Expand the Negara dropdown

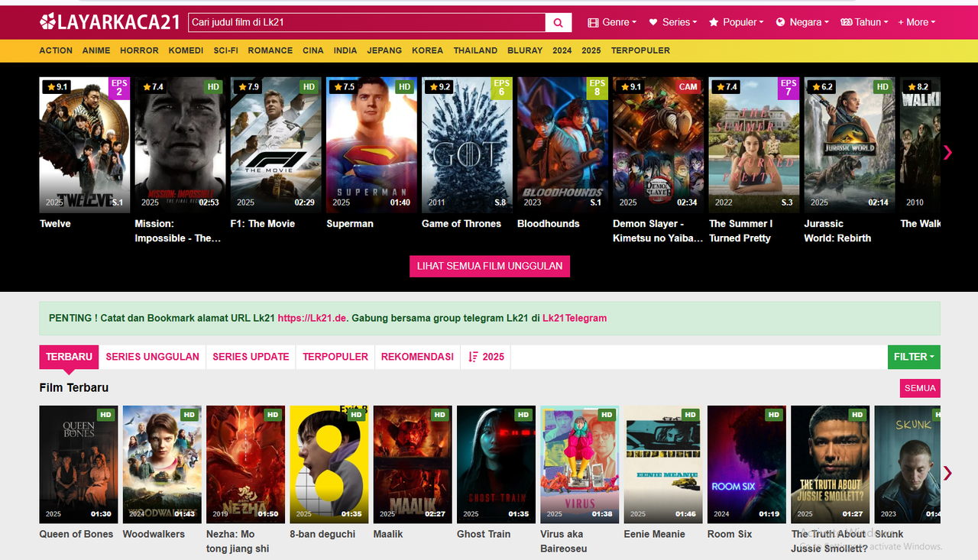802,22
